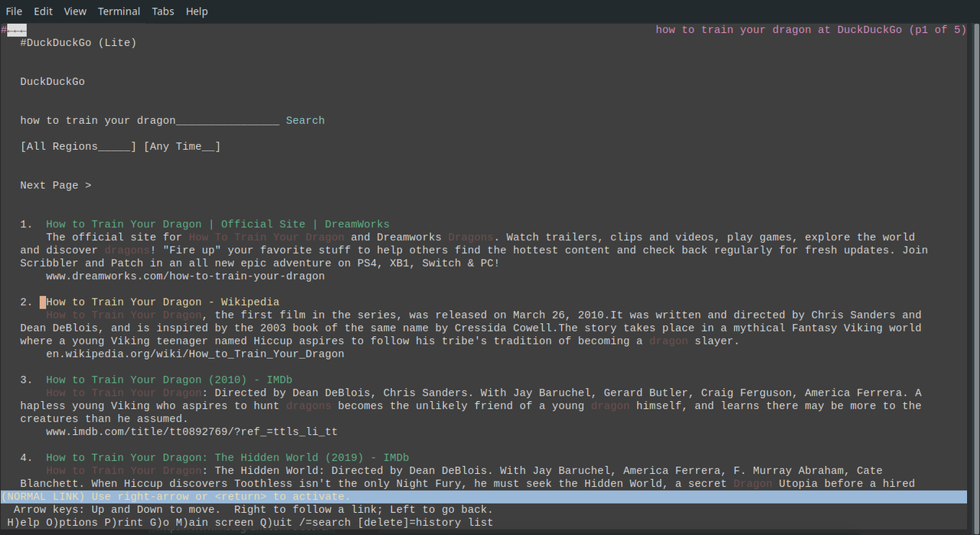Open the Edit menu
980x535 pixels.
43,11
